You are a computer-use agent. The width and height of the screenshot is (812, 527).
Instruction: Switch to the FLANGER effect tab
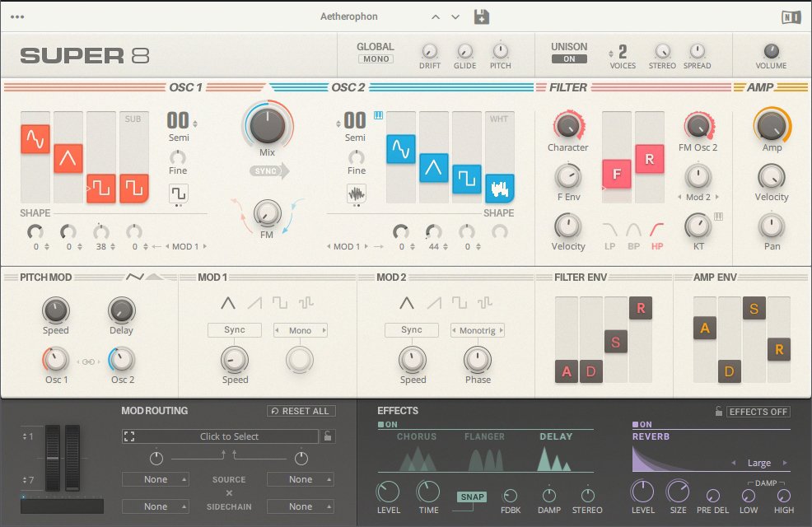pyautogui.click(x=484, y=436)
